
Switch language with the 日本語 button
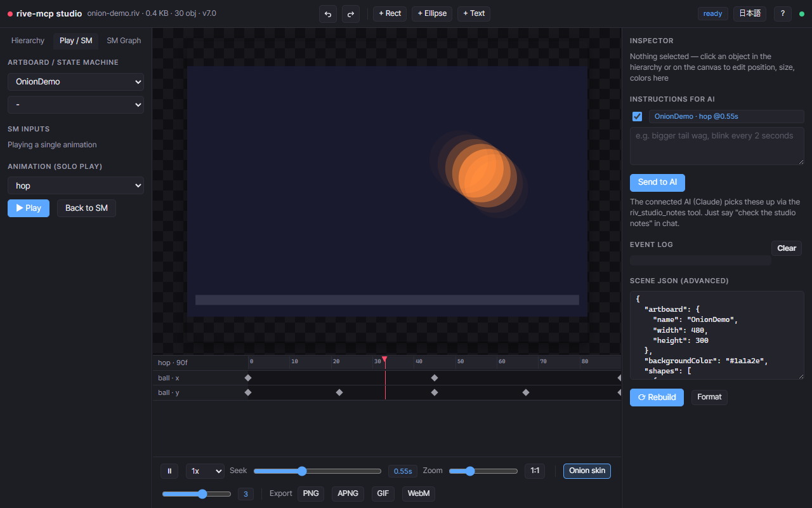pos(750,13)
